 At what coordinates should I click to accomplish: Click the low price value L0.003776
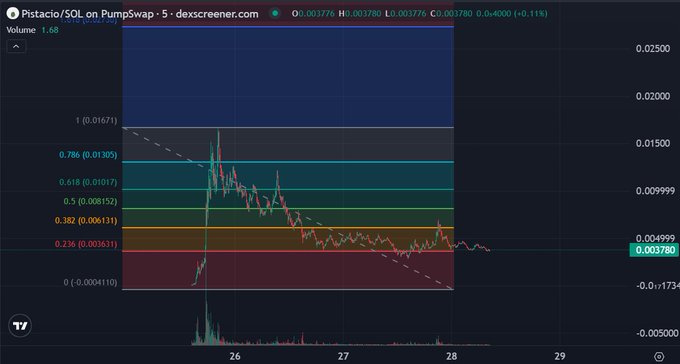point(406,14)
